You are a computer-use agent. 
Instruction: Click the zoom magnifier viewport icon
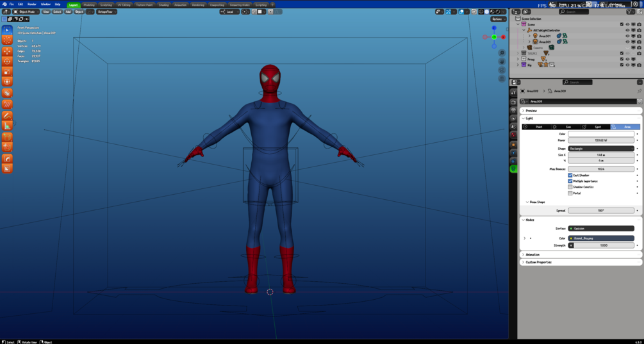[x=502, y=53]
